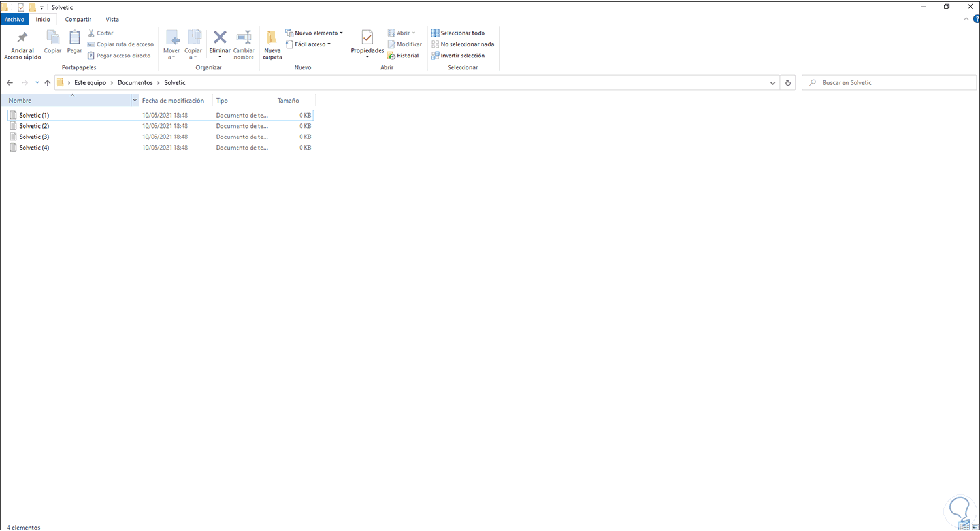Click the Buscar en Solvetic search box
Image resolution: width=980 pixels, height=531 pixels.
tap(889, 83)
